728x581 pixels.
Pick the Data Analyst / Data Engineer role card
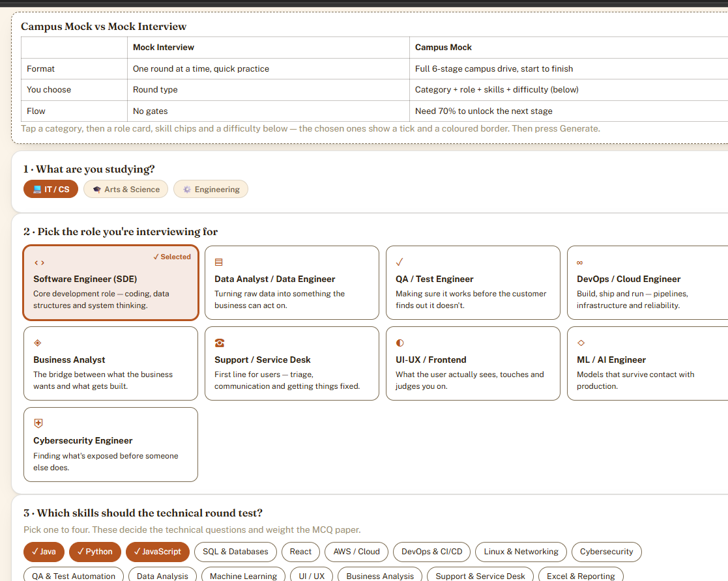pyautogui.click(x=291, y=283)
